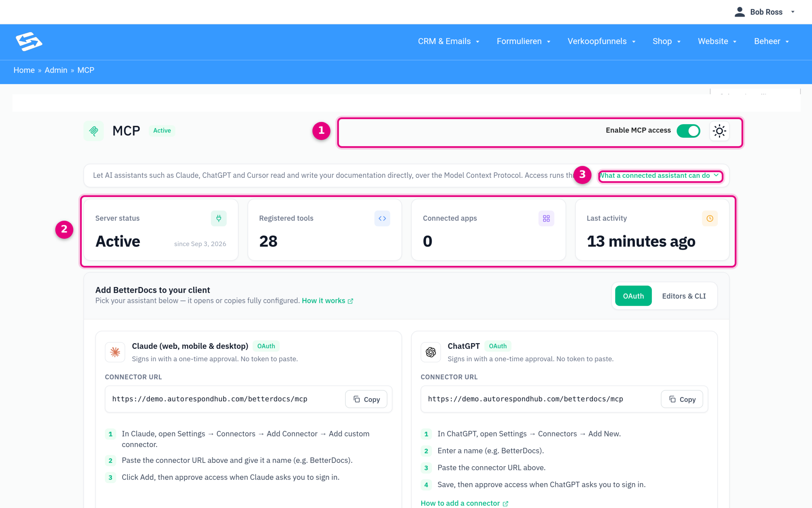This screenshot has width=812, height=508.
Task: Click the 'ChatGPT' card title
Action: [464, 346]
